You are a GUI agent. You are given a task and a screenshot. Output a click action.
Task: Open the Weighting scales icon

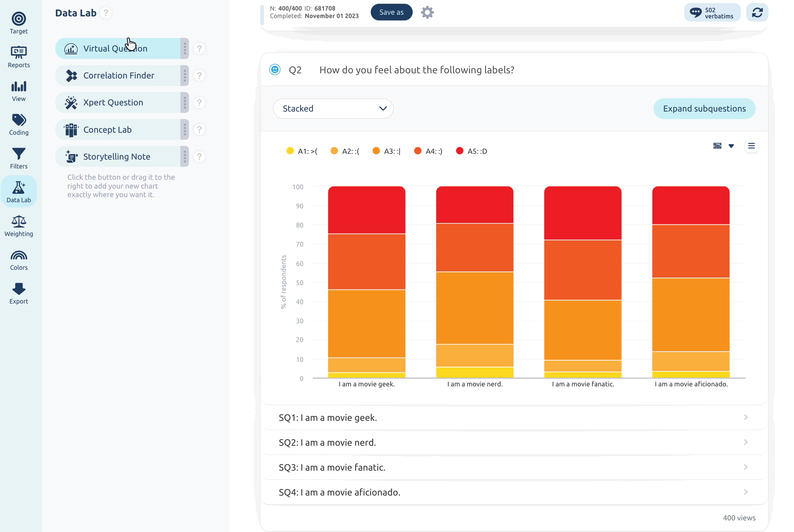pos(19,221)
